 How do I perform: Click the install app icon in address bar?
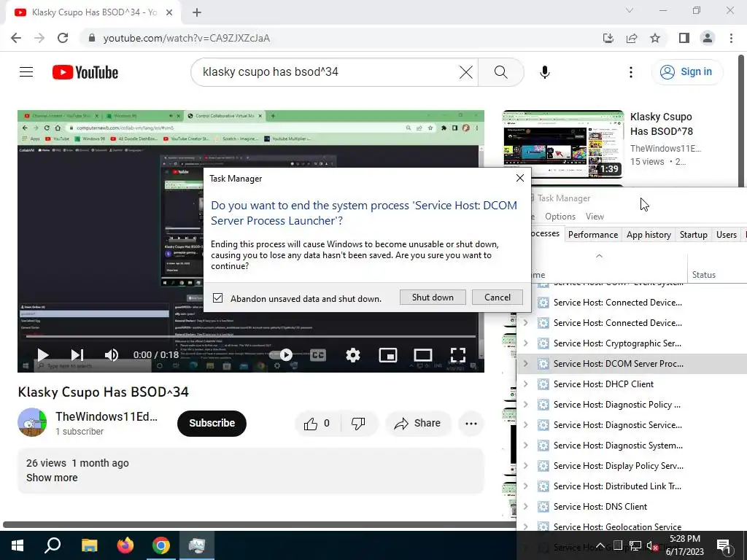point(608,38)
